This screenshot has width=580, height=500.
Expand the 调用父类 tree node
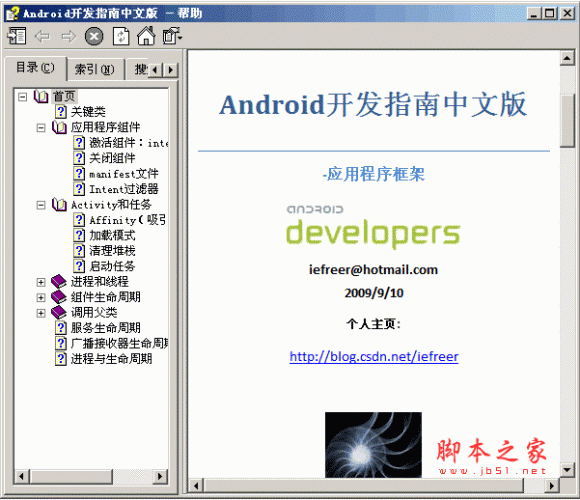41,313
